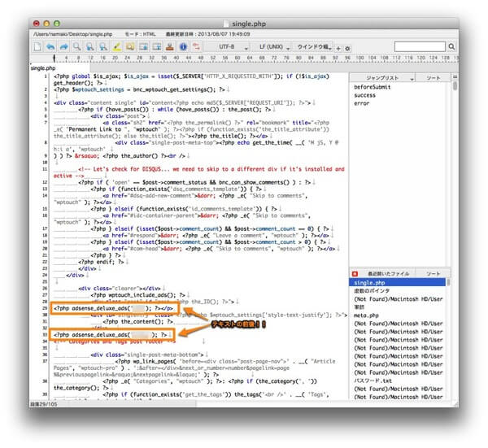Open meta.php in recent files
Screen dimensions: 488x448
coord(366,315)
